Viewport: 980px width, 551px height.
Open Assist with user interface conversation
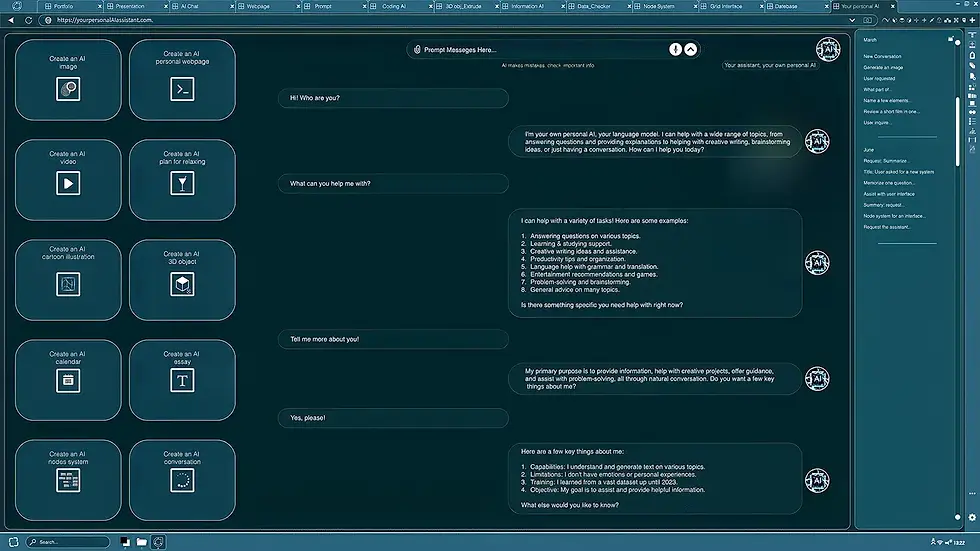889,194
